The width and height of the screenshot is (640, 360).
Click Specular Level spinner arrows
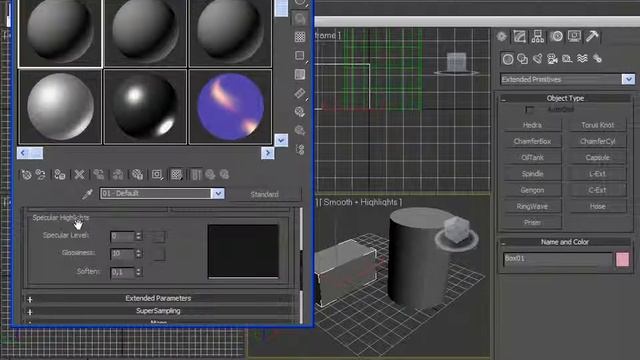tap(139, 236)
